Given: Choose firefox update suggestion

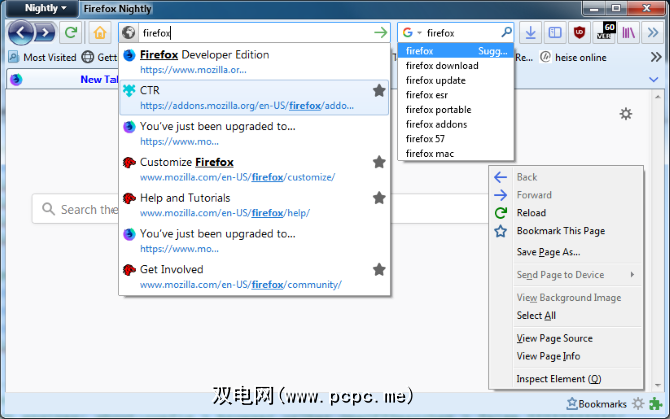Looking at the screenshot, I should pyautogui.click(x=455, y=80).
